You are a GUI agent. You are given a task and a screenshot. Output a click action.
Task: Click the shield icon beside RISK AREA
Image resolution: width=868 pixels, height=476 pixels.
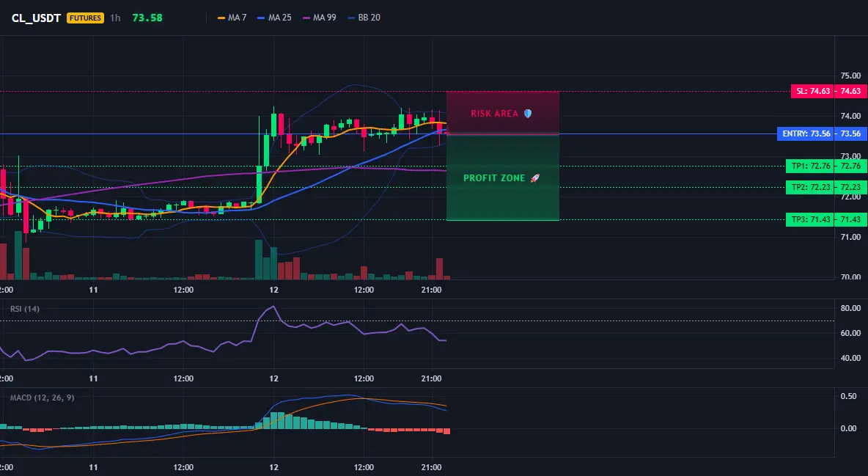pyautogui.click(x=528, y=114)
